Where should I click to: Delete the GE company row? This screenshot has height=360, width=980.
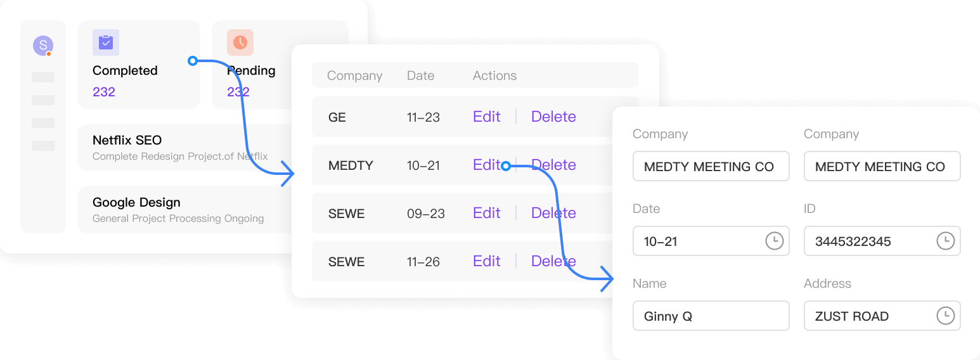[553, 117]
